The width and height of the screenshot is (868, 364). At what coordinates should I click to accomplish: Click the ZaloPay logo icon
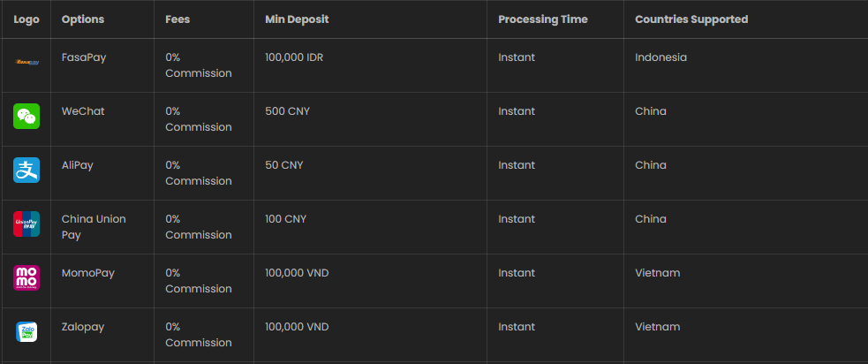pyautogui.click(x=26, y=332)
